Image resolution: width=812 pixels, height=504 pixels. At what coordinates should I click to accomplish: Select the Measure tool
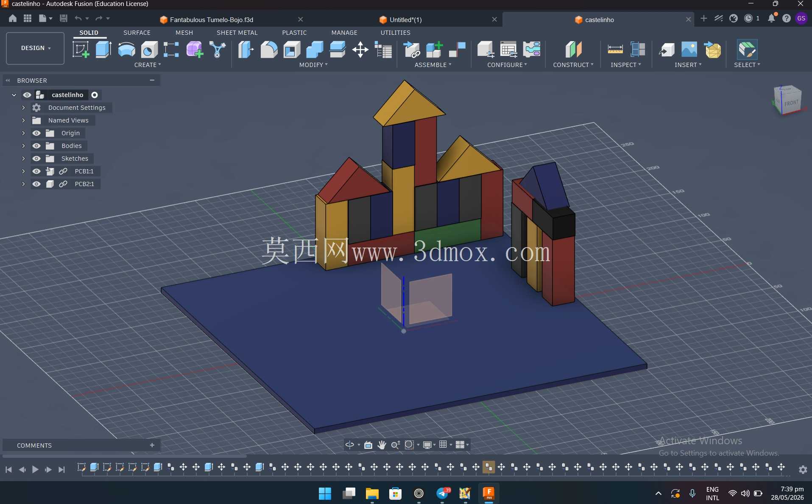click(x=615, y=50)
